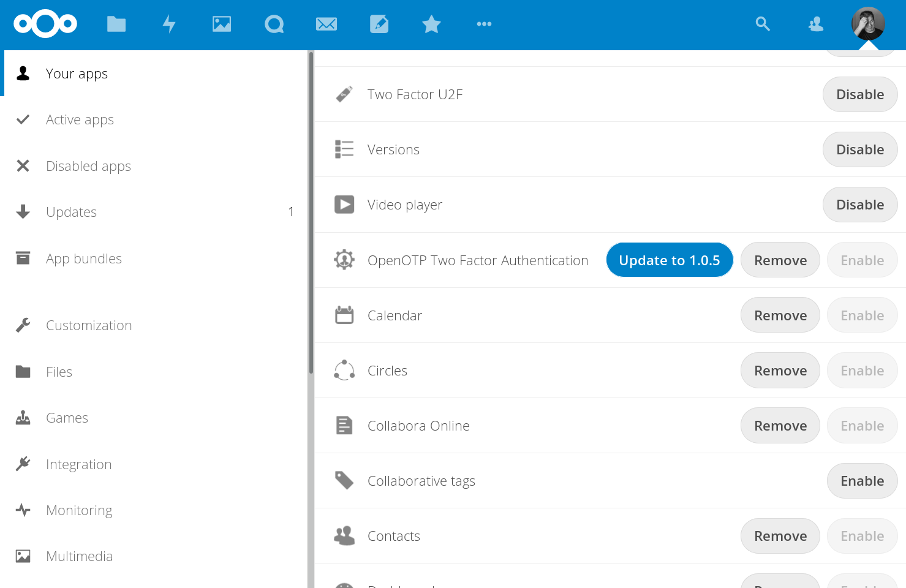The width and height of the screenshot is (906, 588).
Task: Select the Versions app name
Action: coord(393,149)
